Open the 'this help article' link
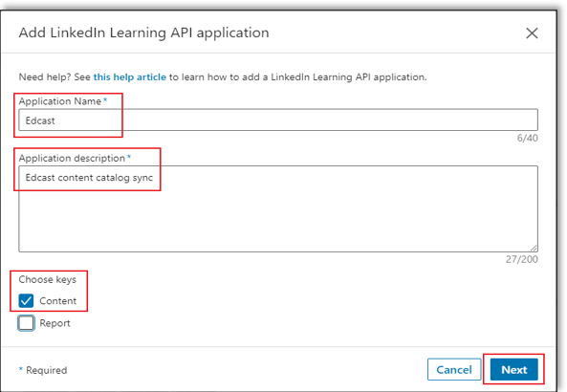The height and width of the screenshot is (392, 567). [130, 77]
